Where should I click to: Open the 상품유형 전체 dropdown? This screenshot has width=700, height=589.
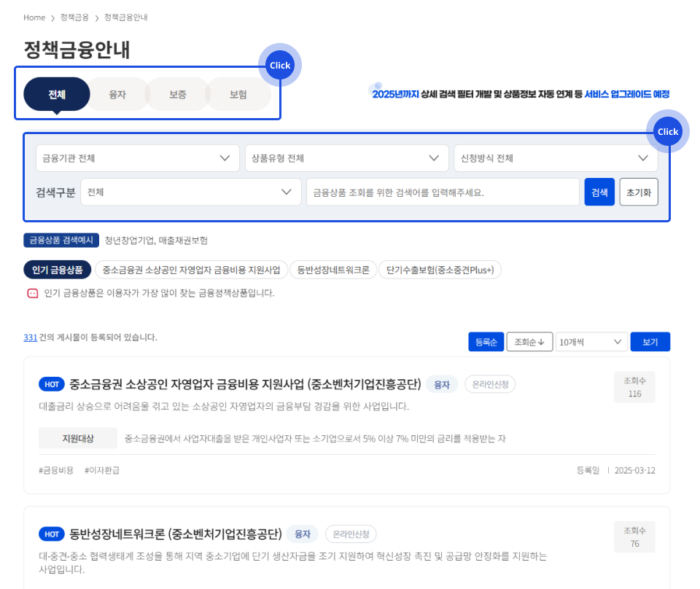[346, 158]
